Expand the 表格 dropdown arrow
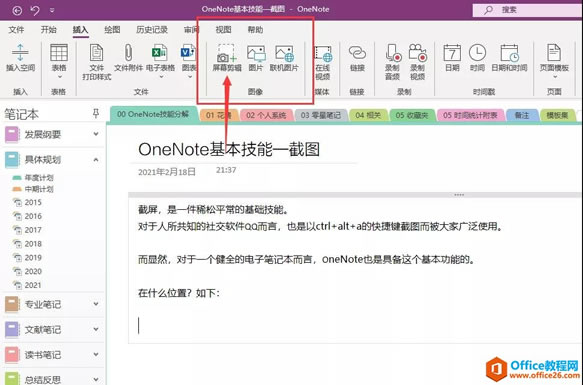Image resolution: width=583 pixels, height=385 pixels. (60, 77)
